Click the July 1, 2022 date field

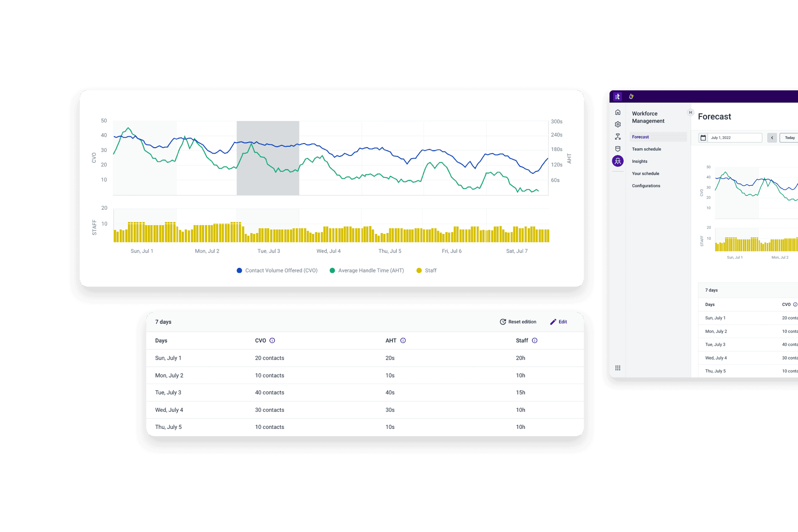[x=731, y=138]
